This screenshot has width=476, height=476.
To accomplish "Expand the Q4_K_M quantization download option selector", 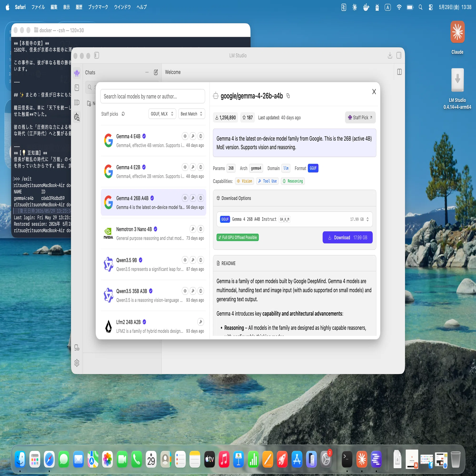I will pos(294,219).
